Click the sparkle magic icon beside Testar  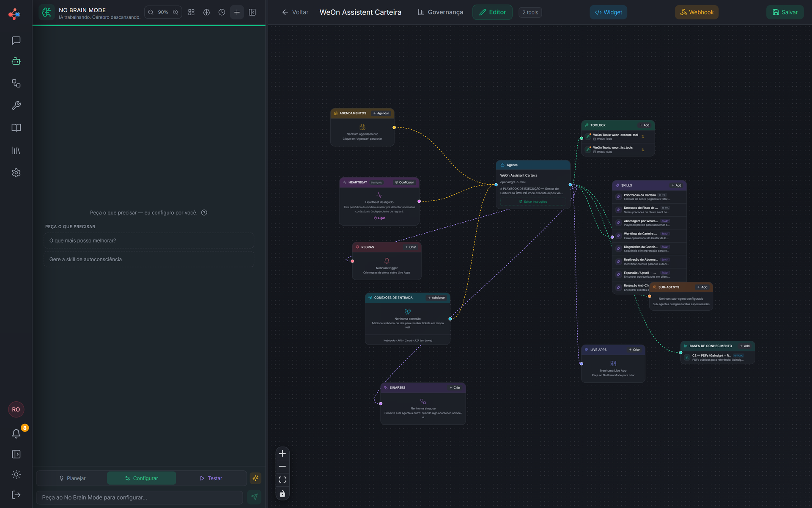255,478
